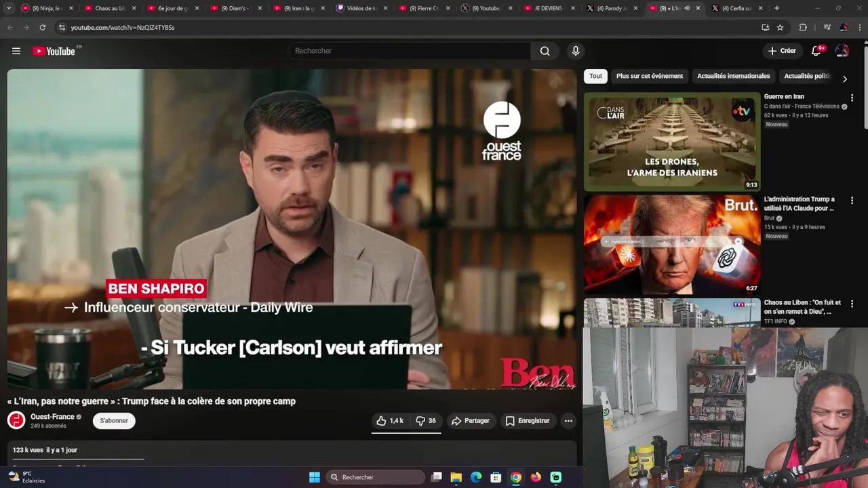This screenshot has width=868, height=488.
Task: Open options for Guerre en Iran video
Action: coord(852,98)
